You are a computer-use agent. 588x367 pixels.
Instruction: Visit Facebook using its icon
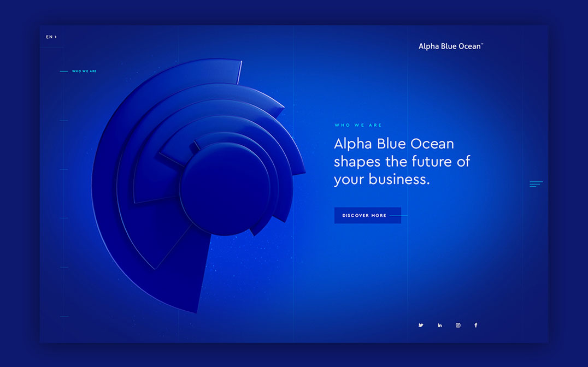[x=475, y=325]
